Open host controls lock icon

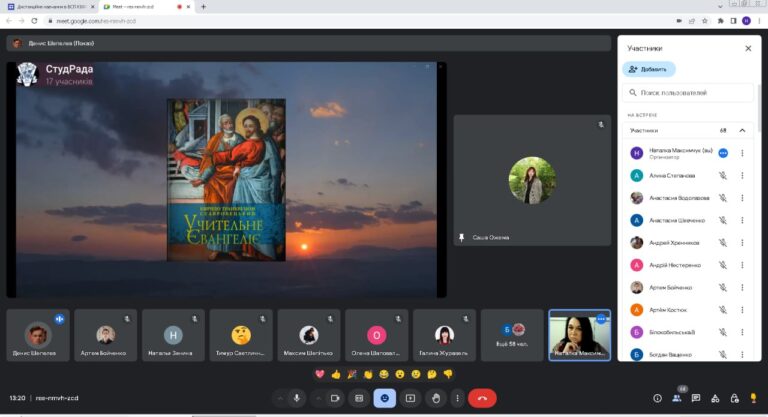pos(734,398)
